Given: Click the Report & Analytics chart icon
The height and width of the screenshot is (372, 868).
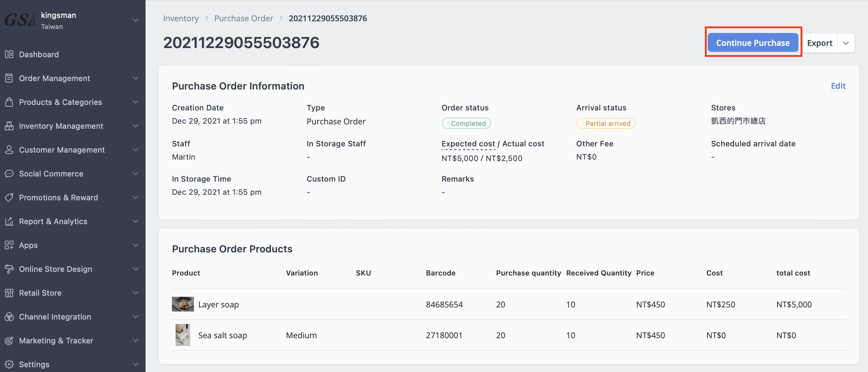Looking at the screenshot, I should click(9, 221).
